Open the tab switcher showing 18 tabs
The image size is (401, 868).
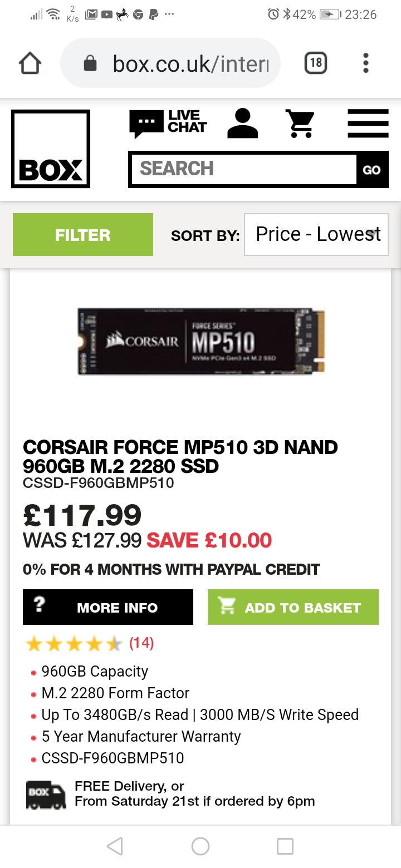316,63
